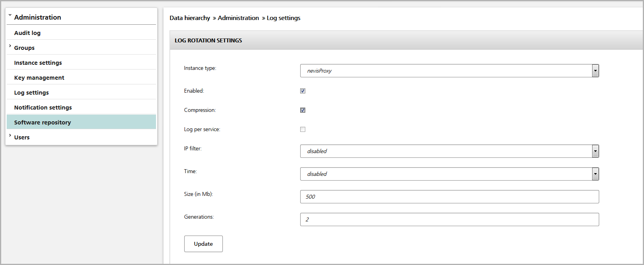Open Users sidebar entry
Screen dimensions: 644x265
(x=22, y=137)
